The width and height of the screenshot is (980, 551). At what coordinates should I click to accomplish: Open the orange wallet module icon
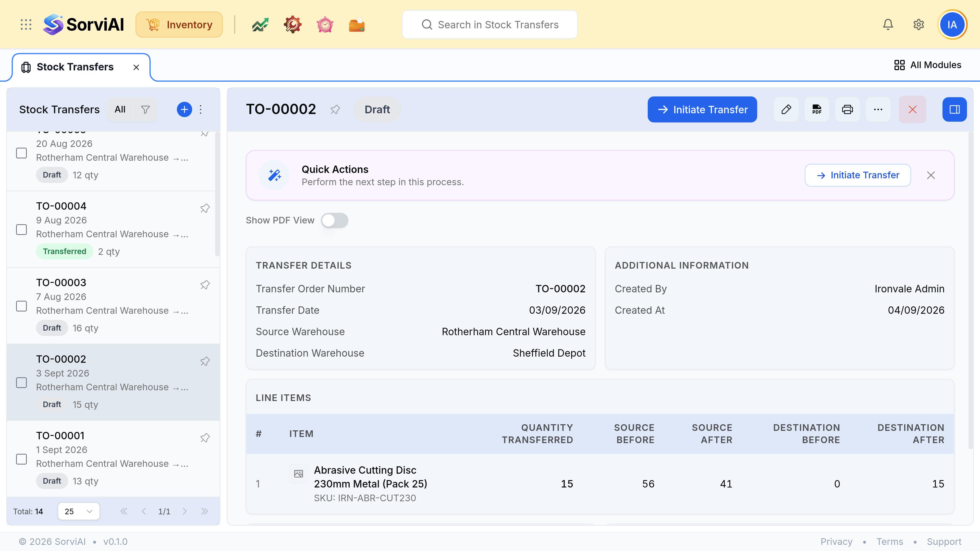[357, 25]
